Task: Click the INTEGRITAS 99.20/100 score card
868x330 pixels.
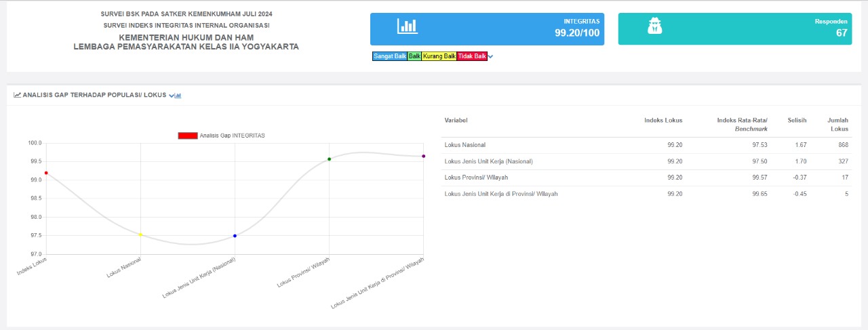Action: click(487, 28)
